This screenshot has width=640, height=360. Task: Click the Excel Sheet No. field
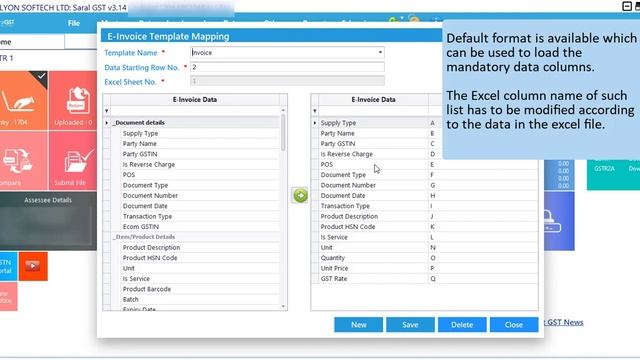click(287, 81)
